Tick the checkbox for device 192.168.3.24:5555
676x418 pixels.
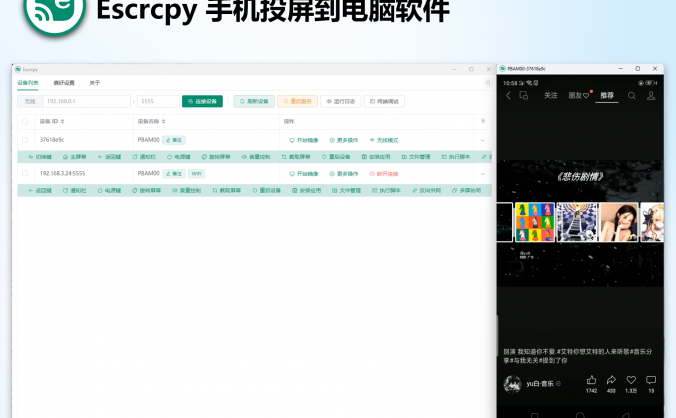coord(25,173)
